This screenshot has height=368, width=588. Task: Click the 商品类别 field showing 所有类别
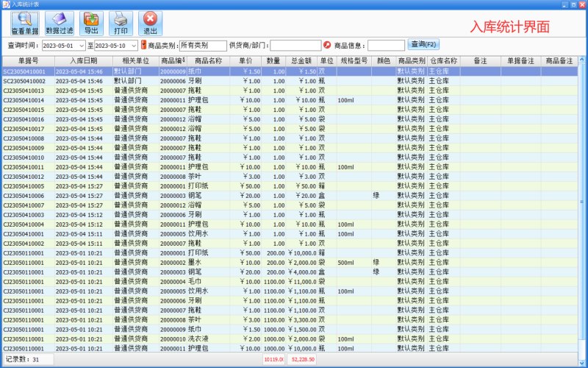pyautogui.click(x=203, y=46)
